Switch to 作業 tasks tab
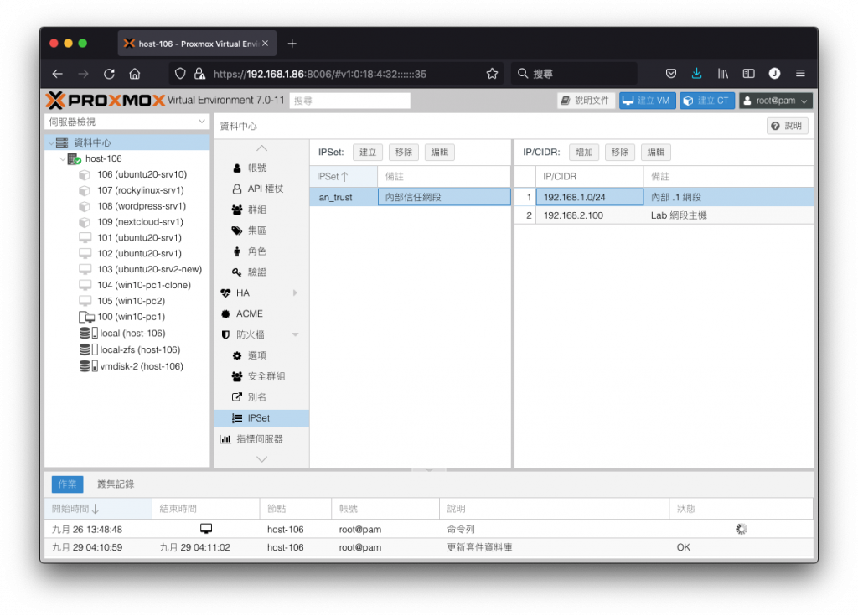This screenshot has height=616, width=858. (67, 484)
